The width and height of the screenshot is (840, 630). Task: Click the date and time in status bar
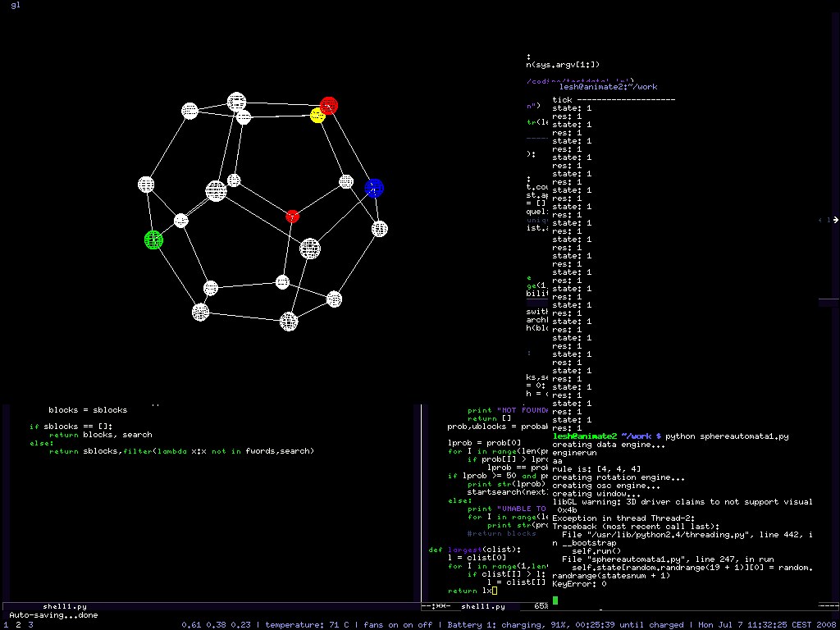(768, 624)
